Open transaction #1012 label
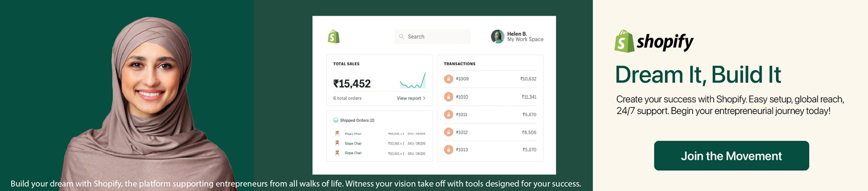Screen dimensions: 868x191 (462, 132)
